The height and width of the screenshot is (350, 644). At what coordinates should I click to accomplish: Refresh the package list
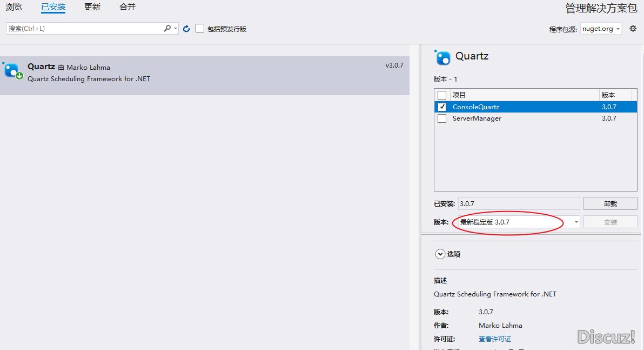point(186,28)
